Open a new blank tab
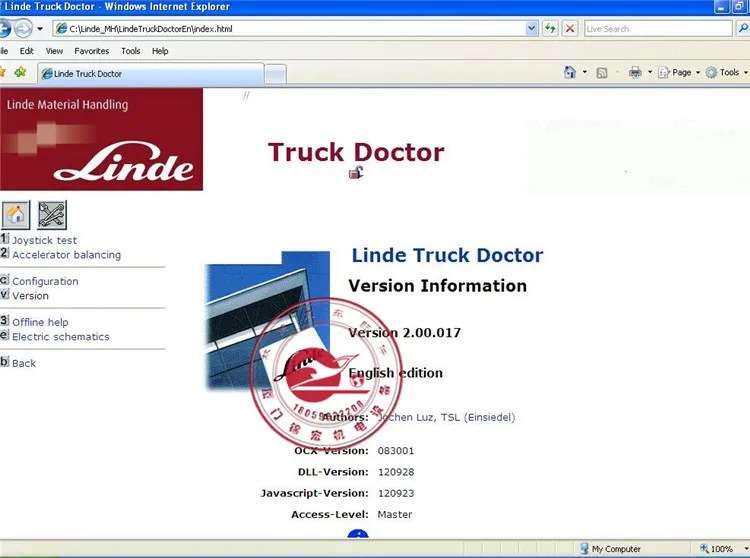 point(276,74)
